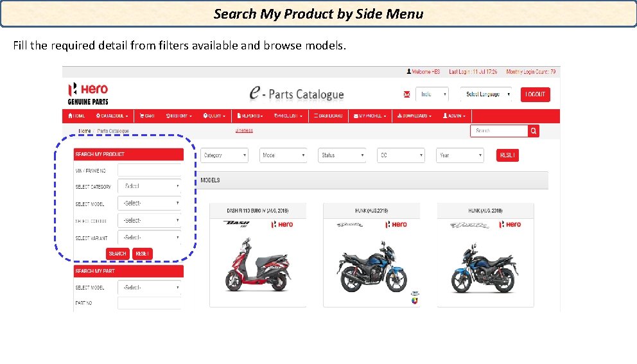The image size is (637, 364).
Task: Open the Query menu
Action: coord(214,116)
